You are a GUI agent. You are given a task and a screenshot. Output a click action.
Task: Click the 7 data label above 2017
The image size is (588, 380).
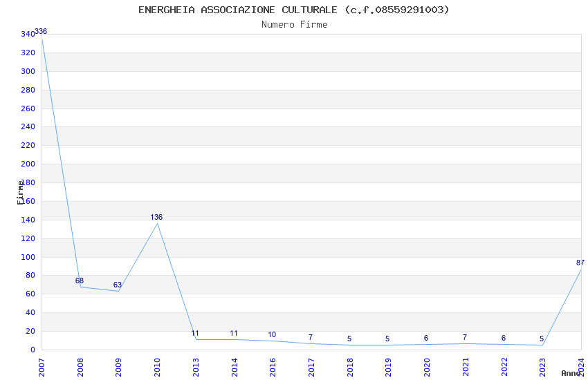[311, 337]
